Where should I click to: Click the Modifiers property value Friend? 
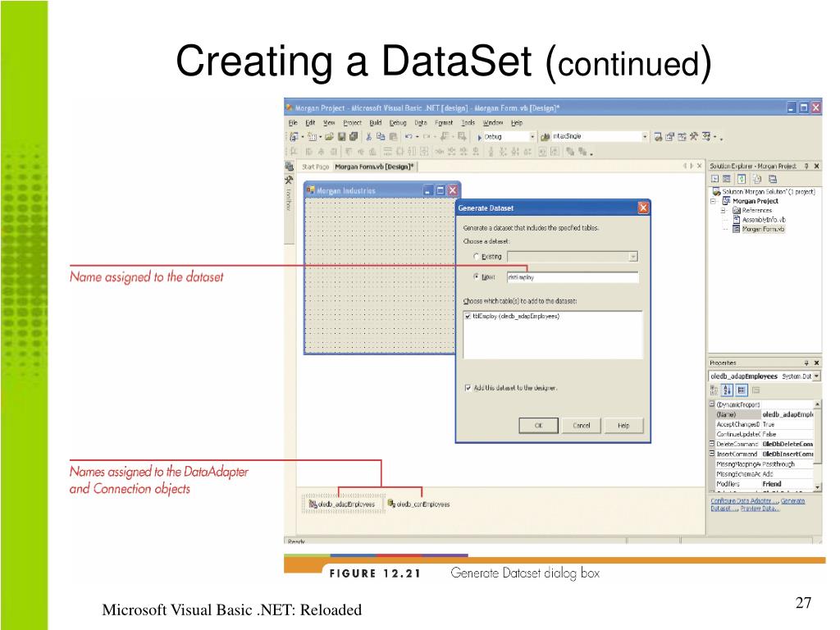tap(772, 484)
